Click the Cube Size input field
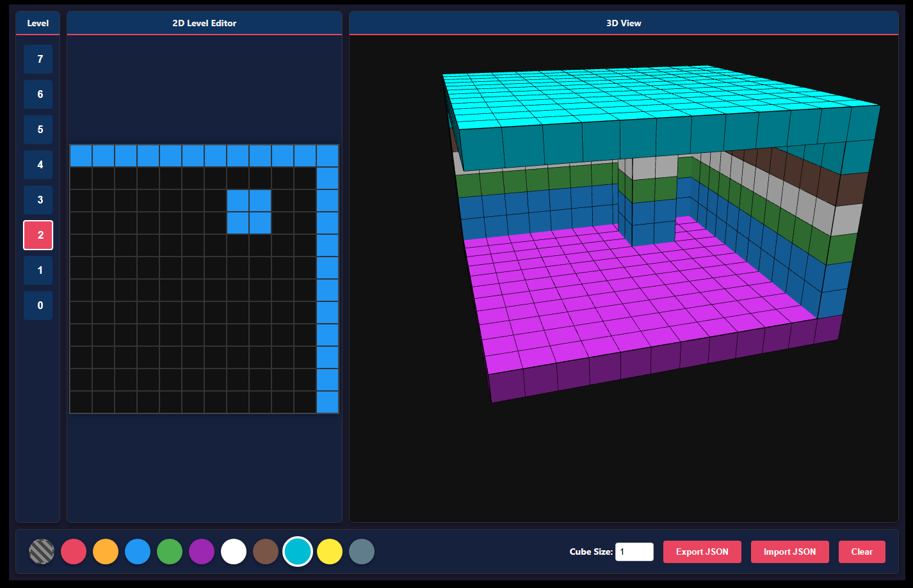Viewport: 913px width, 588px height. click(x=634, y=552)
